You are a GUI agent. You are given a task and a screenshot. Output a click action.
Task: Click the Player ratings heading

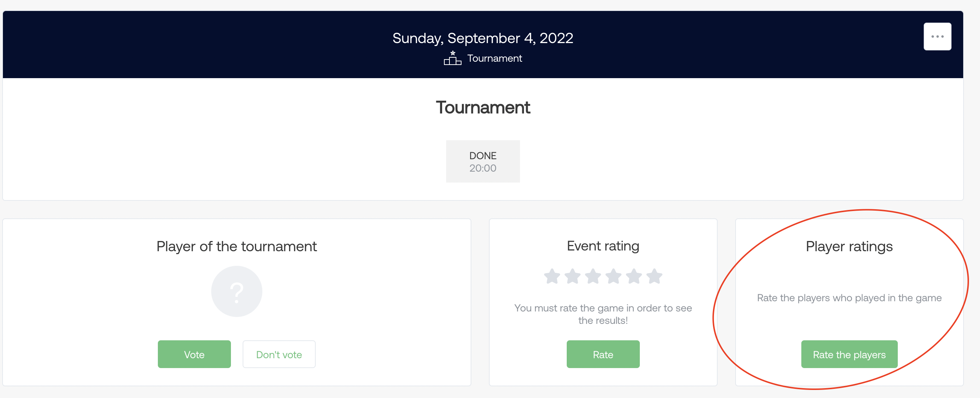pos(849,246)
